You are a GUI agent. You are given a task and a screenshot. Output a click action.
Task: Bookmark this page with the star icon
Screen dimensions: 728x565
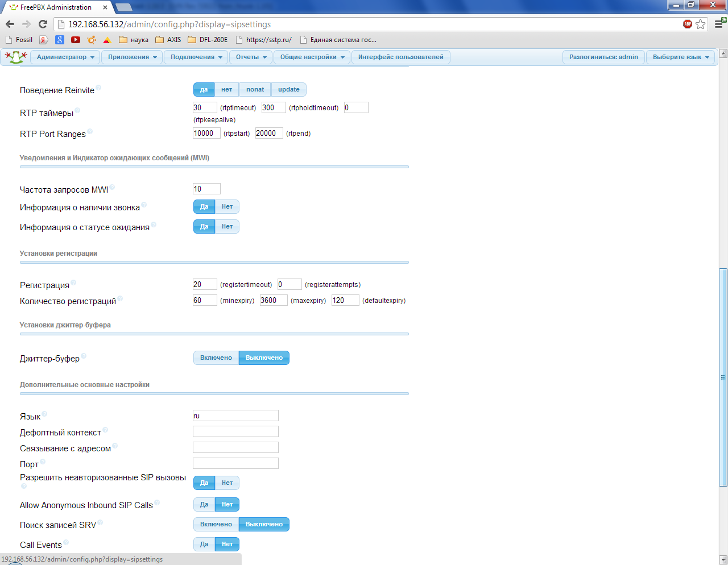(x=701, y=24)
